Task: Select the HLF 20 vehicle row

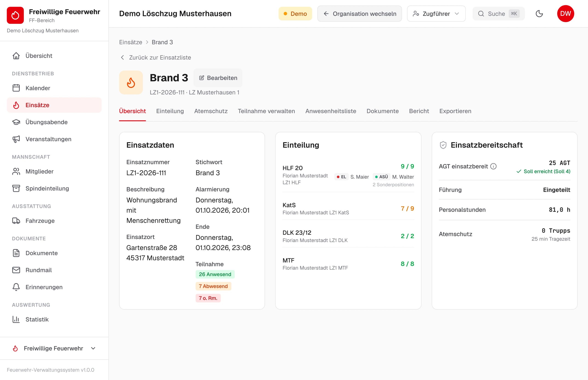Action: point(348,175)
